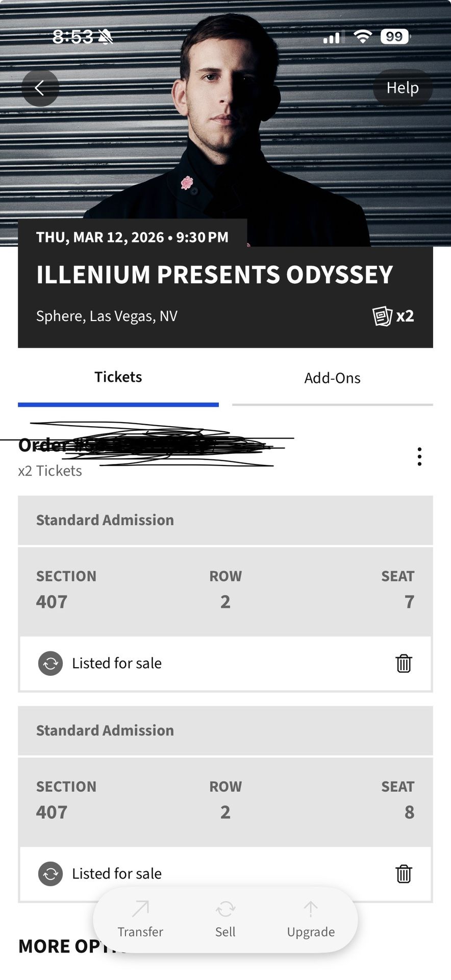
Task: Tap the first Standard Admission header
Action: [x=225, y=520]
